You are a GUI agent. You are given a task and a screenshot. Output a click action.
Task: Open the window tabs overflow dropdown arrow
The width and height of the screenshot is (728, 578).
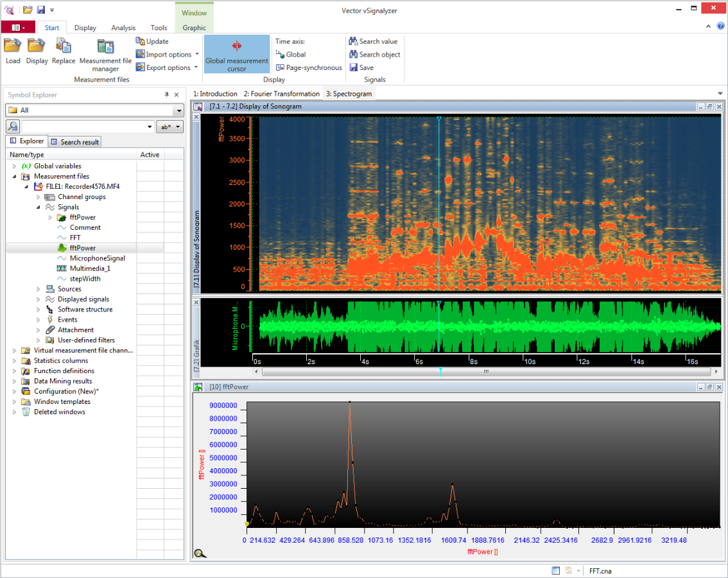pos(720,94)
